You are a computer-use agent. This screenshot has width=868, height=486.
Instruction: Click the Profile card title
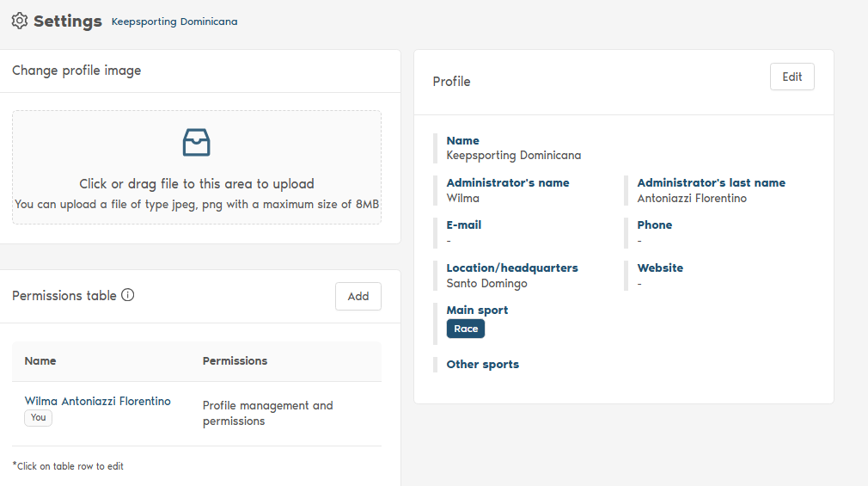click(x=451, y=82)
